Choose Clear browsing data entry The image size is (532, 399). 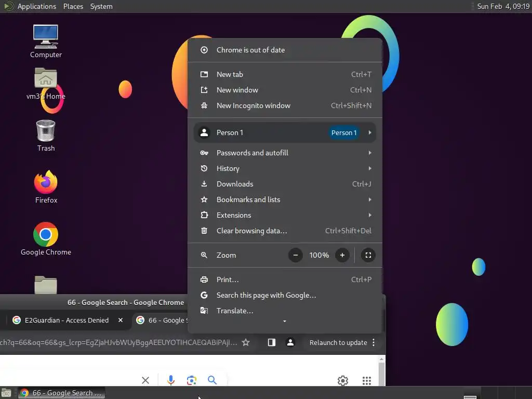click(285, 231)
